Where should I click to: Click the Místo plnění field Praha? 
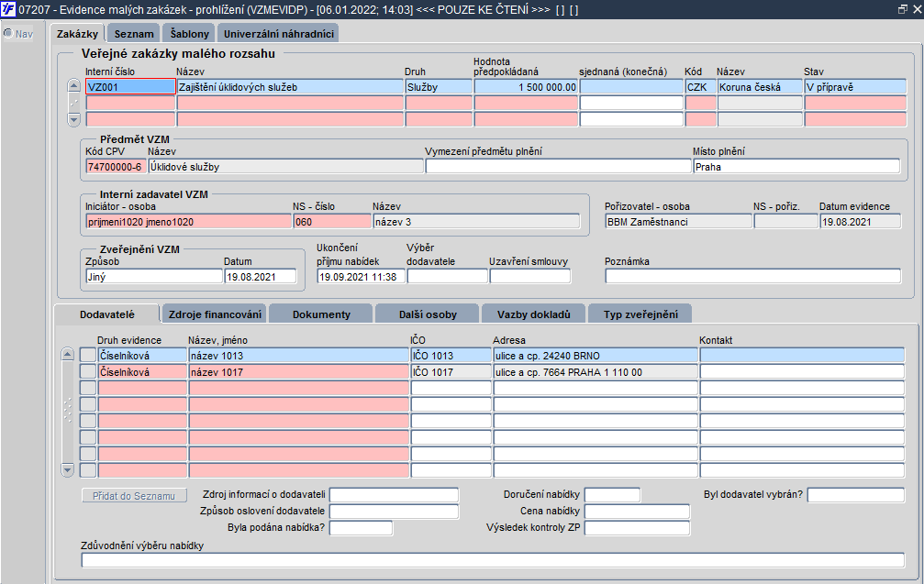tap(796, 167)
